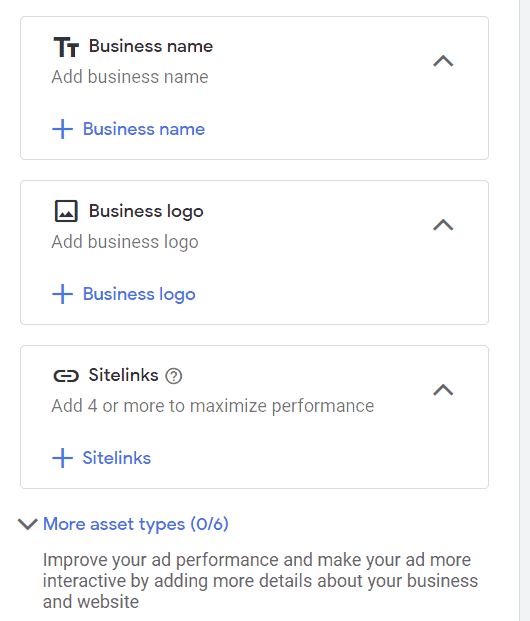530x621 pixels.
Task: Click the Business name text-format icon
Action: (x=66, y=47)
